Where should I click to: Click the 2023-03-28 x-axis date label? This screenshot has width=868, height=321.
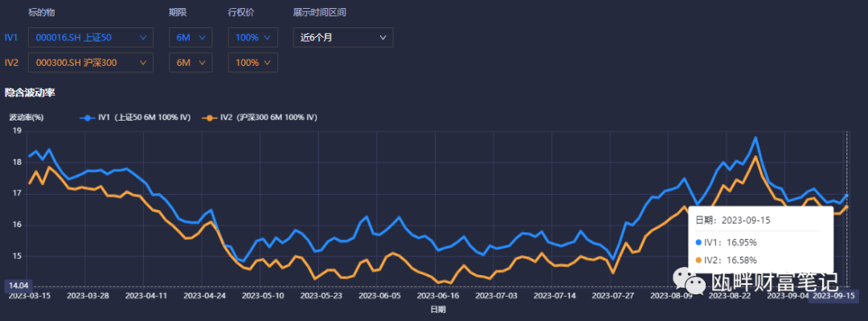point(88,295)
